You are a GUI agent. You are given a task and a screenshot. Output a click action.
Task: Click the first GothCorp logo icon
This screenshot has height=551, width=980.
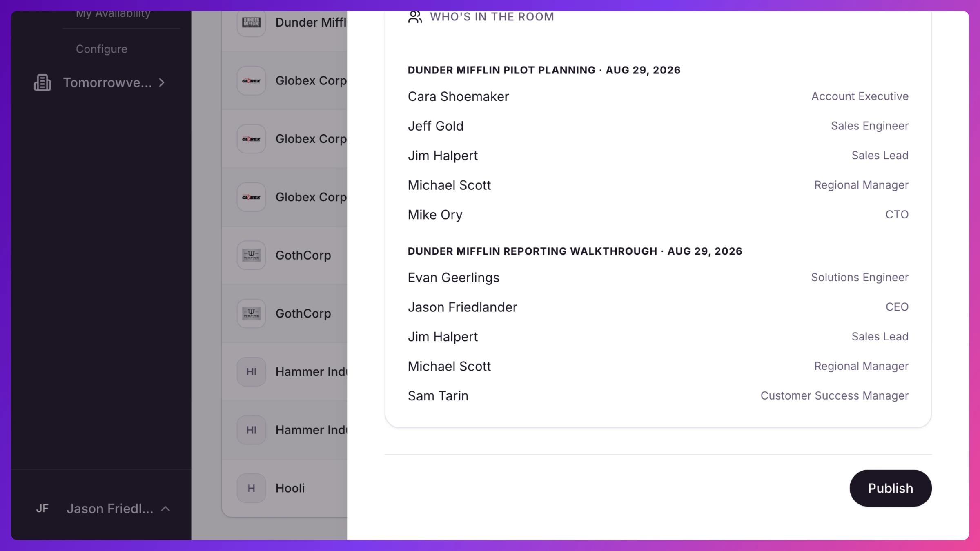[251, 256]
